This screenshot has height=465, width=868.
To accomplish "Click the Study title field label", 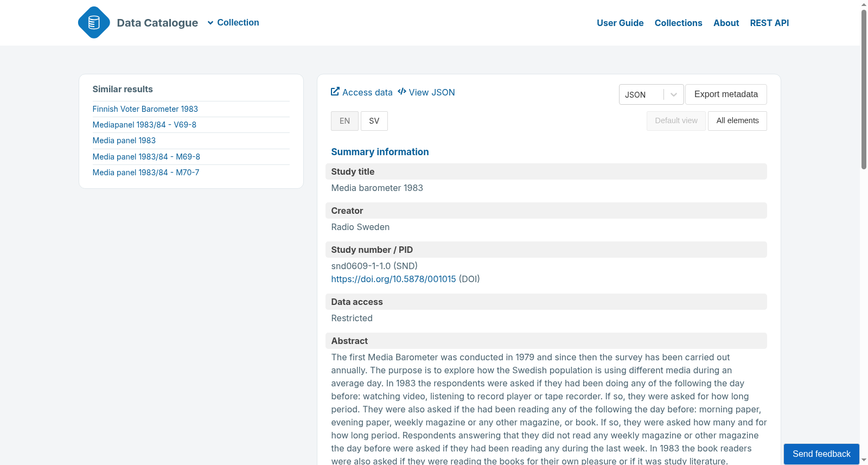I will coord(353,171).
